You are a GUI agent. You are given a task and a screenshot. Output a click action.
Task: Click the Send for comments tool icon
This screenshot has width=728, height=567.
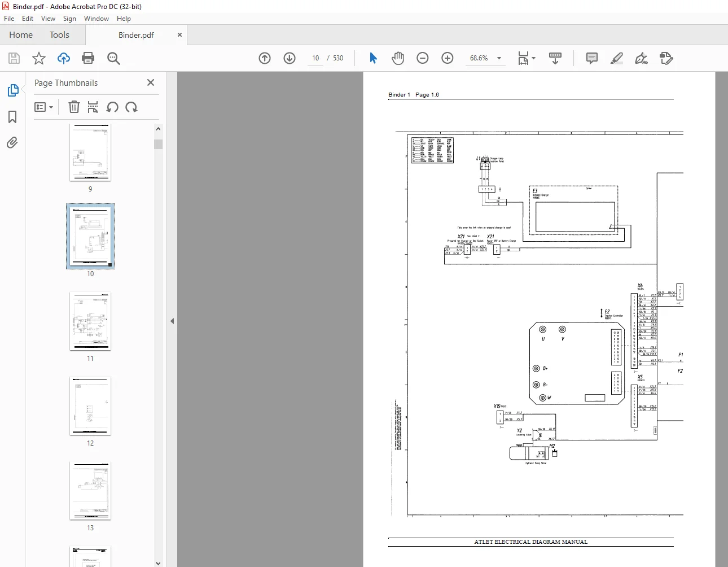[x=666, y=58]
